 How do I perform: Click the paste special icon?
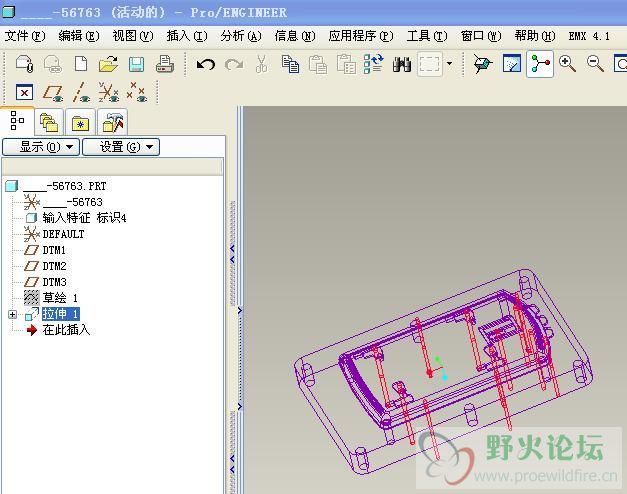(346, 64)
